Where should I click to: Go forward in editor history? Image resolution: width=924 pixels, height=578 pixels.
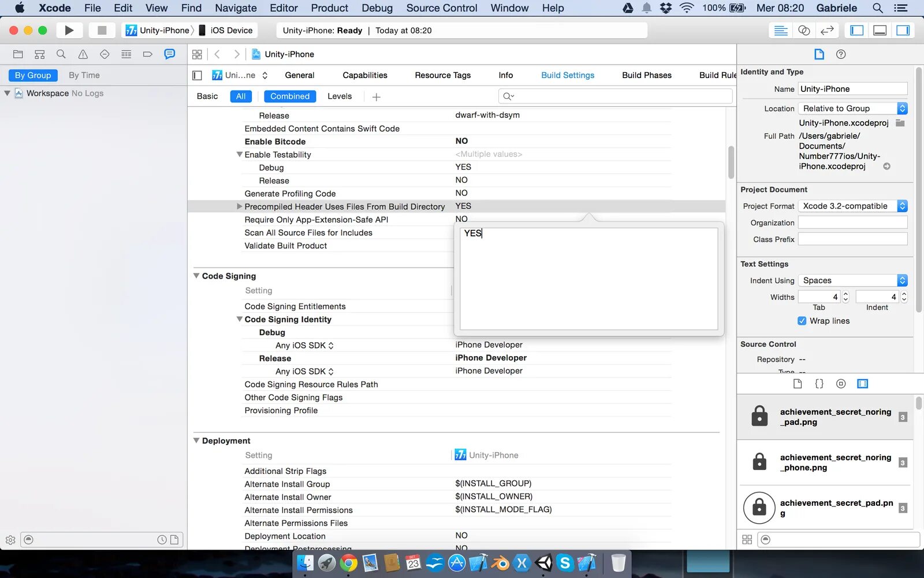236,54
